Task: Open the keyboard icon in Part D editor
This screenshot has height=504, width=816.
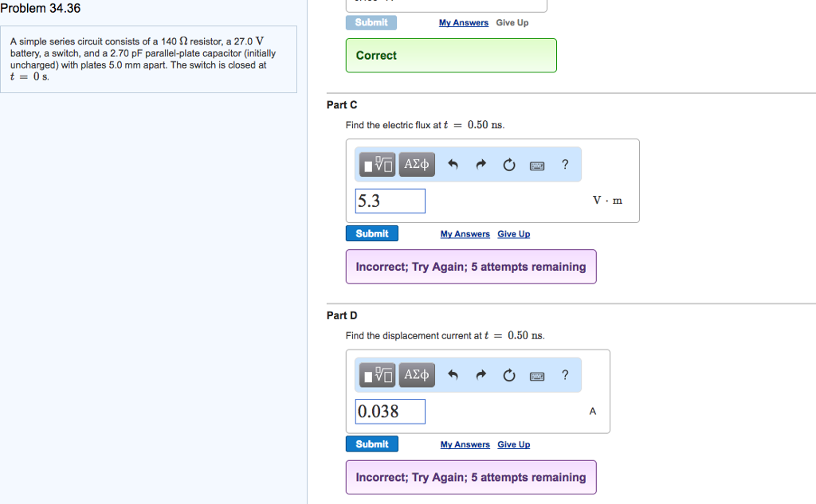Action: pos(536,375)
